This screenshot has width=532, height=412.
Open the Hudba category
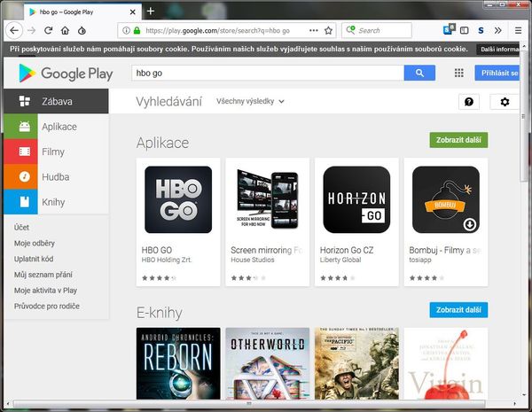(x=55, y=177)
